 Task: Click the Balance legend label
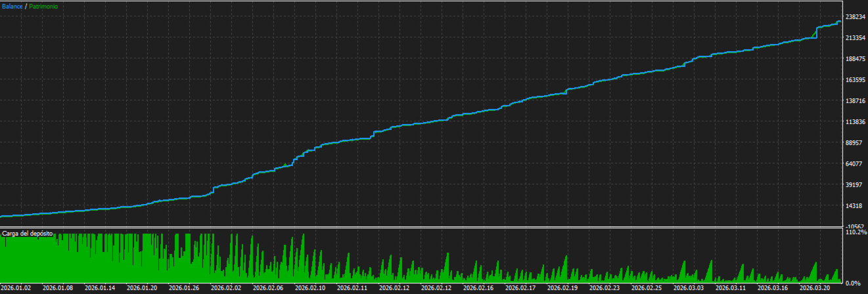[x=12, y=6]
